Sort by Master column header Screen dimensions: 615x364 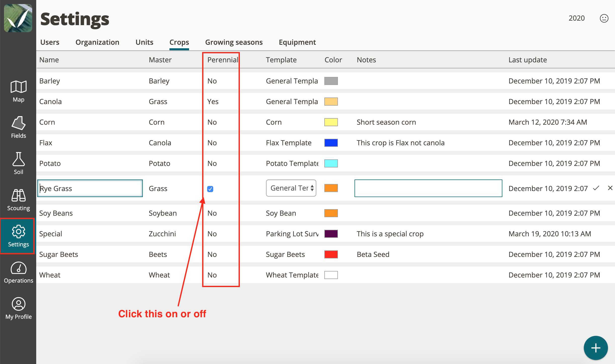tap(160, 60)
